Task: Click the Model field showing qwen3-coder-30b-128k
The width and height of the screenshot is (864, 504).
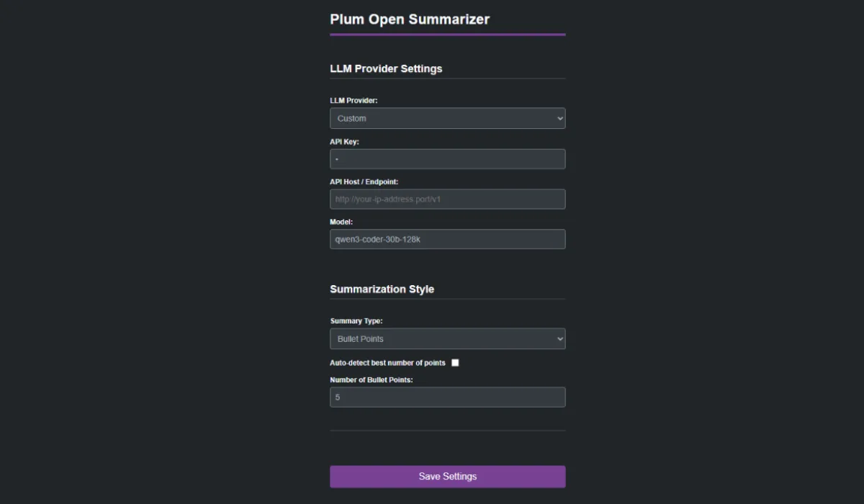Action: (x=447, y=238)
